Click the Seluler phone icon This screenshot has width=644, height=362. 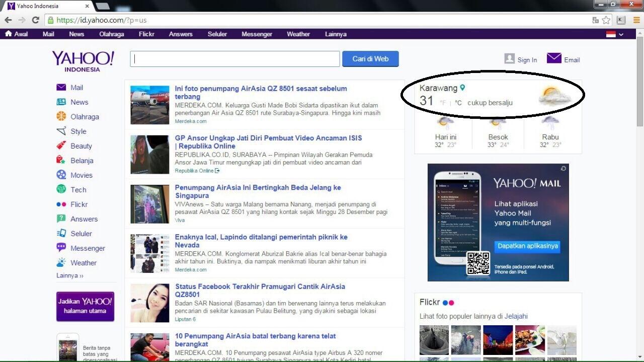tap(61, 233)
